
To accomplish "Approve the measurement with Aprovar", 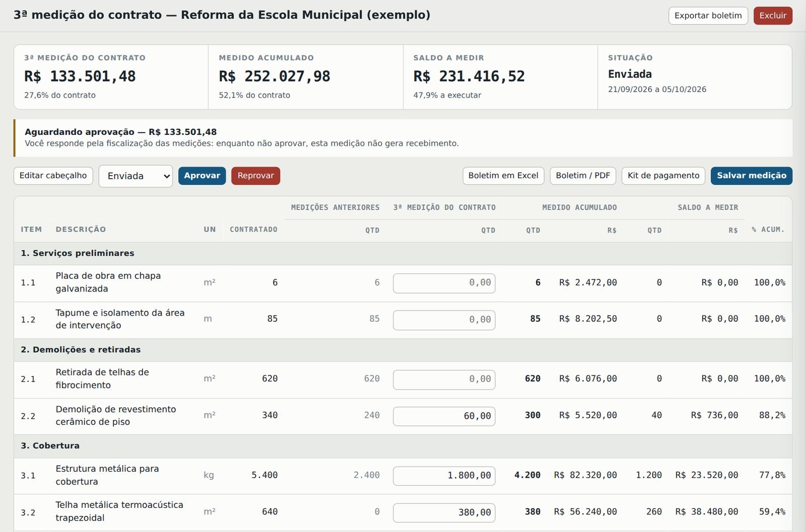I will point(202,176).
